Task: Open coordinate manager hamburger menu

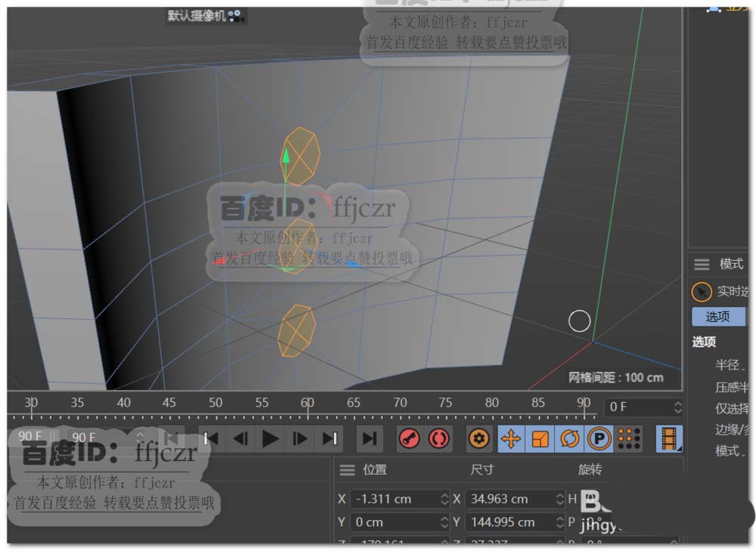Action: pyautogui.click(x=347, y=469)
